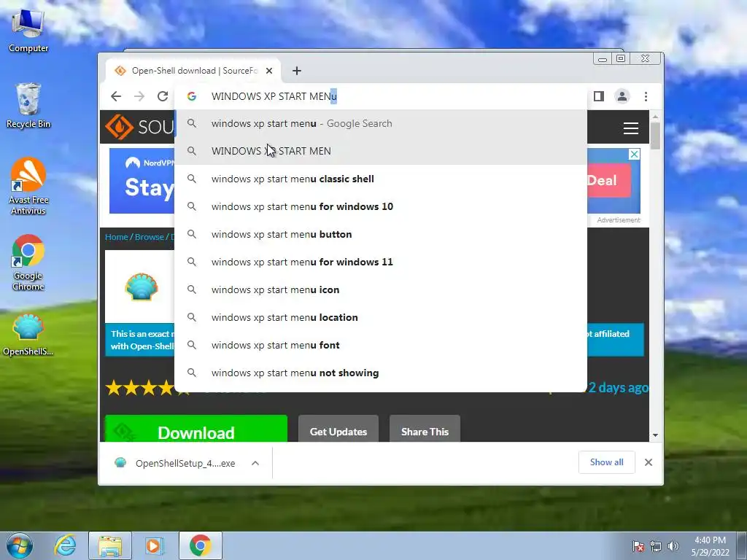747x560 pixels.
Task: Expand the OpenShellSetup download options chevron
Action: coord(255,463)
